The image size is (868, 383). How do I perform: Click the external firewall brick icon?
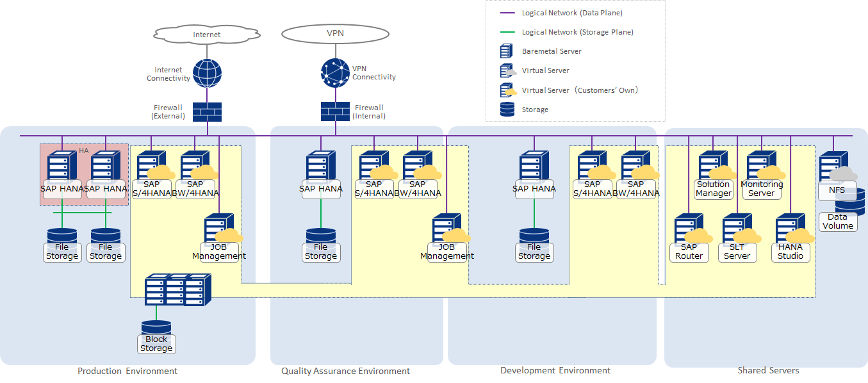click(207, 111)
